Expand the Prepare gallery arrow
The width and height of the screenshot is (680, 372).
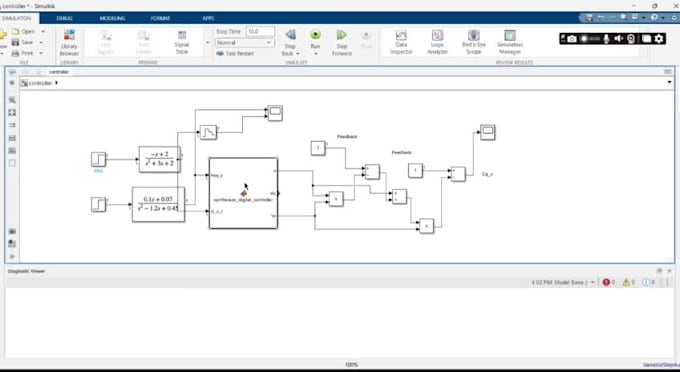[207, 42]
